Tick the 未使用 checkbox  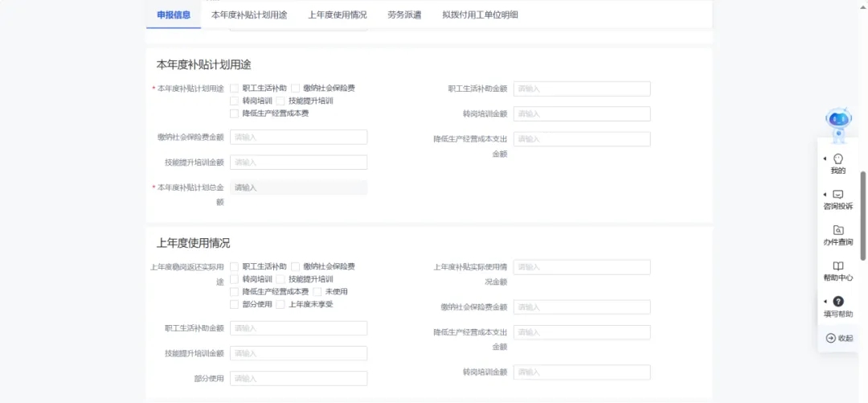[x=317, y=291]
